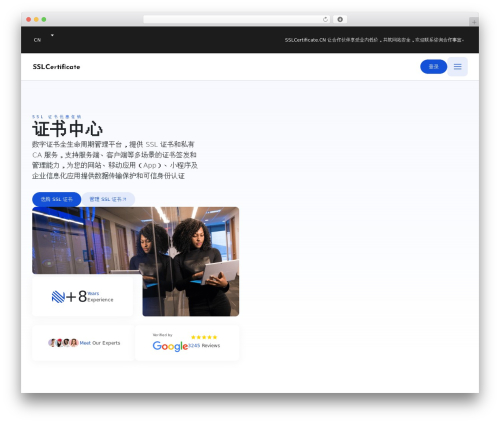Click the blue SSL 证书 purchase button
500x423 pixels.
point(57,199)
